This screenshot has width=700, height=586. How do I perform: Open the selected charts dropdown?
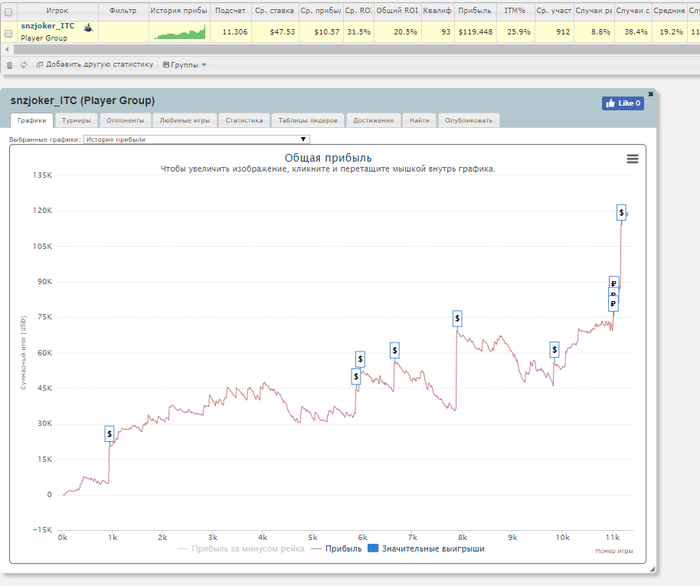tap(196, 139)
